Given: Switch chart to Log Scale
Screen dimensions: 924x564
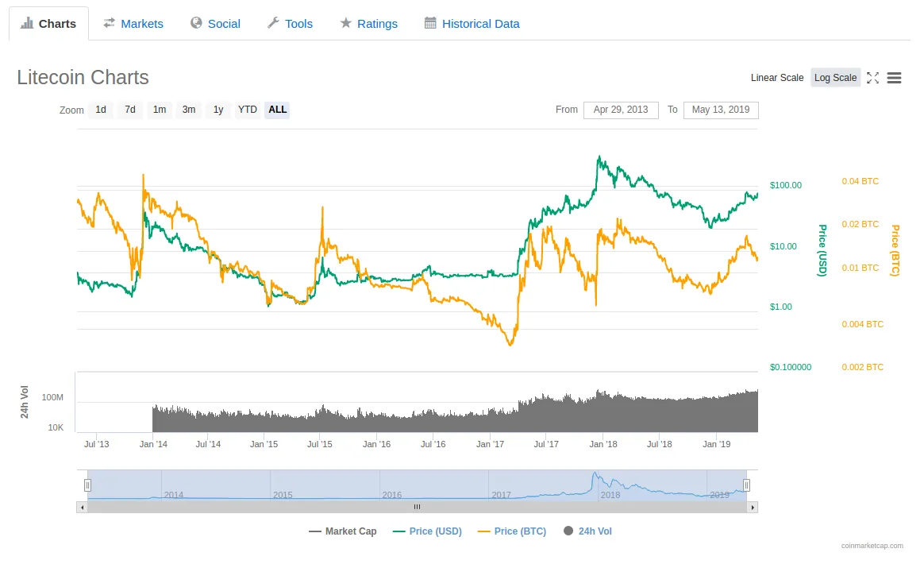Looking at the screenshot, I should click(x=835, y=77).
